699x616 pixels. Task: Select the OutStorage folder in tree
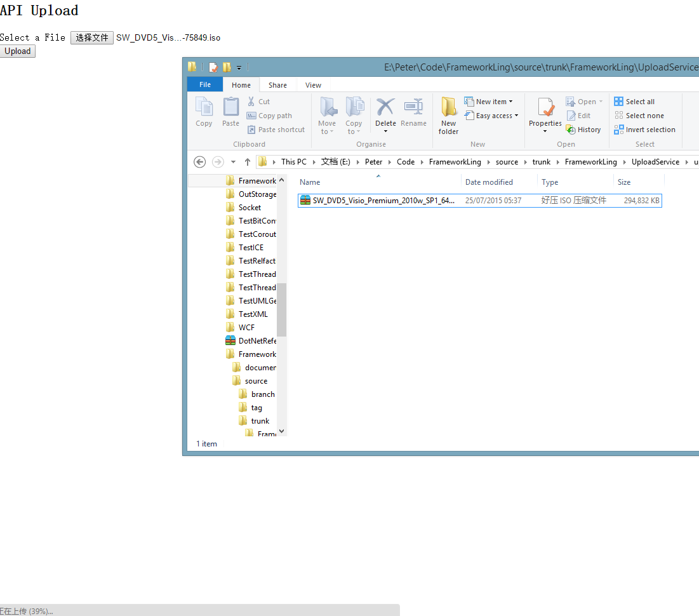pyautogui.click(x=251, y=194)
